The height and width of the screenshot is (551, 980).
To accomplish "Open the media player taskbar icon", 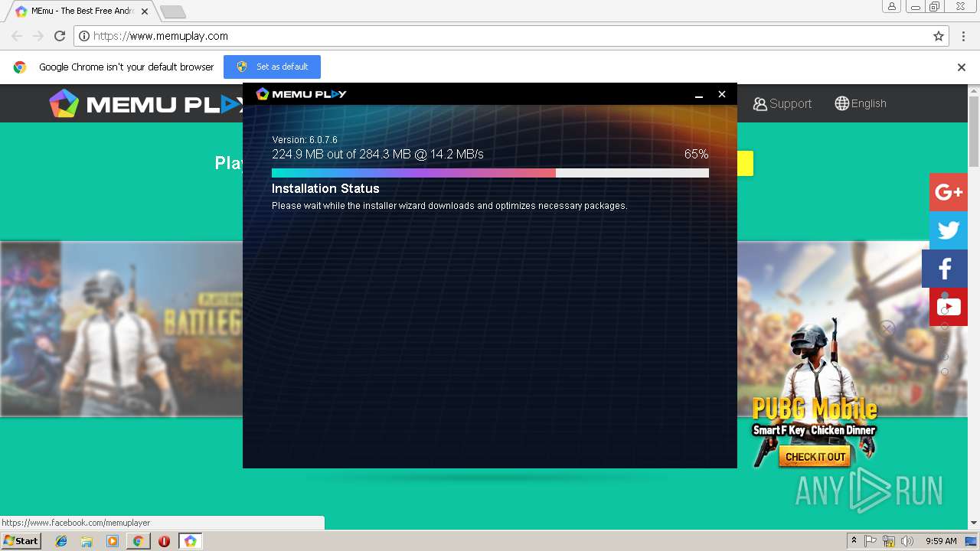I will (x=113, y=541).
